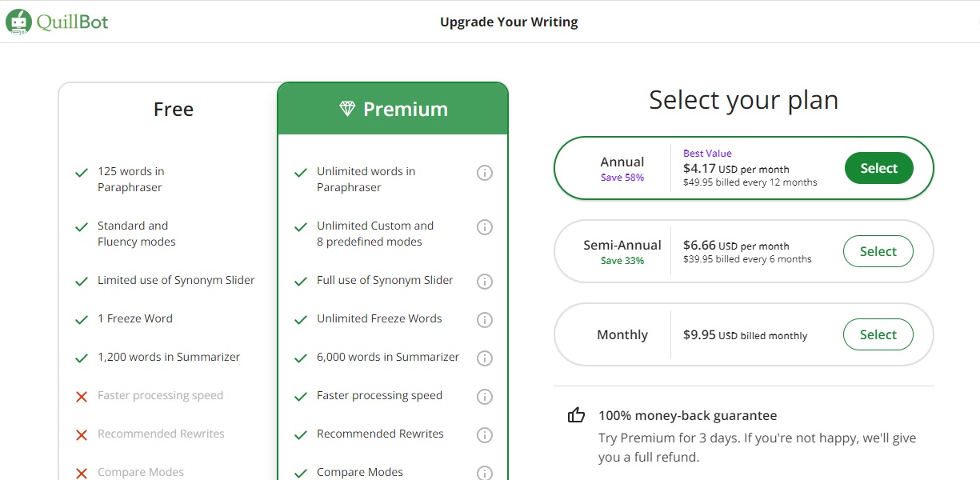Open info icon beside Recommended Rewrites
This screenshot has width=980, height=480.
click(485, 435)
